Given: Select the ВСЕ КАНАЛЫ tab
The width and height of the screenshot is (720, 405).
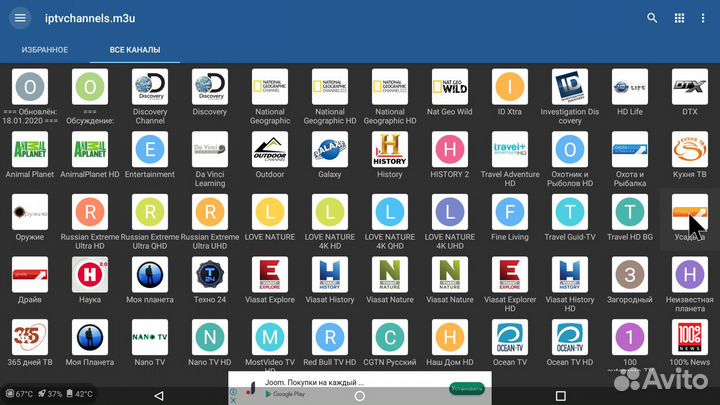Looking at the screenshot, I should point(135,50).
